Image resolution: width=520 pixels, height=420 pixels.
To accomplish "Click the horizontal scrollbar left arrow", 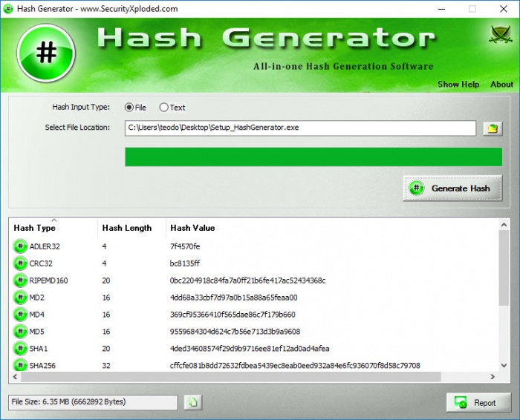I will pyautogui.click(x=15, y=377).
